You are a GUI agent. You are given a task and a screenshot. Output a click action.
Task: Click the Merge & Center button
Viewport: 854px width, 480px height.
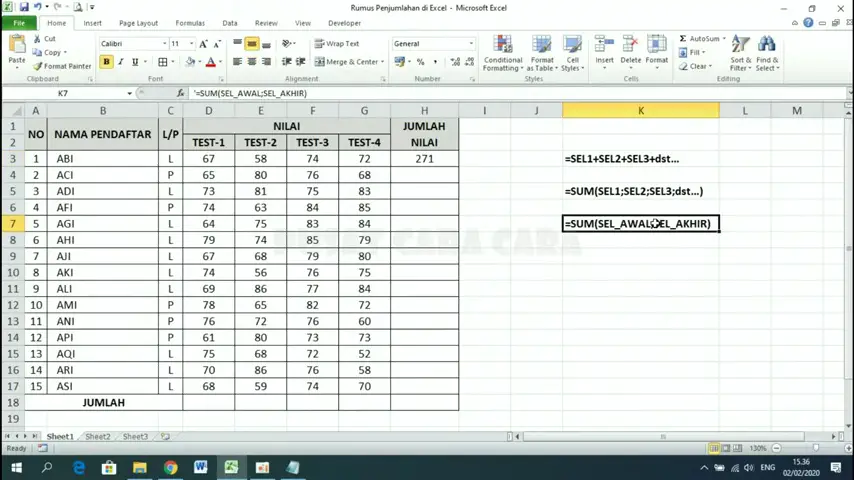click(x=347, y=62)
